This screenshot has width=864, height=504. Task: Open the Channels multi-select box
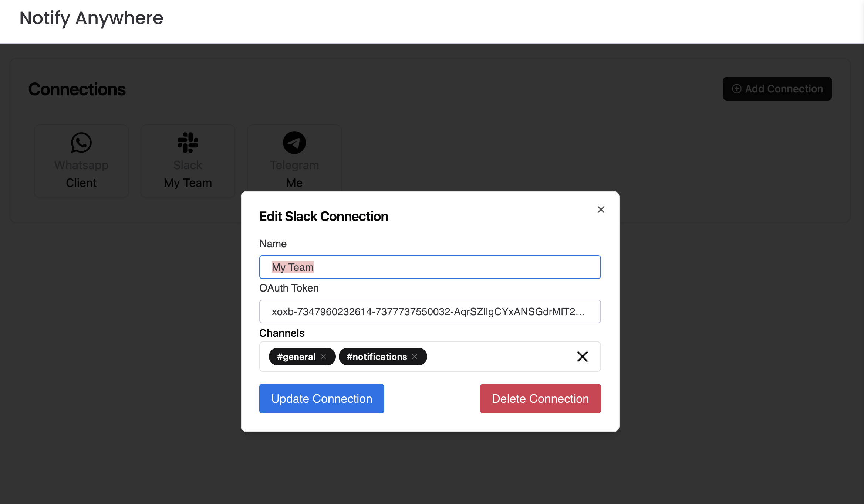(x=499, y=357)
